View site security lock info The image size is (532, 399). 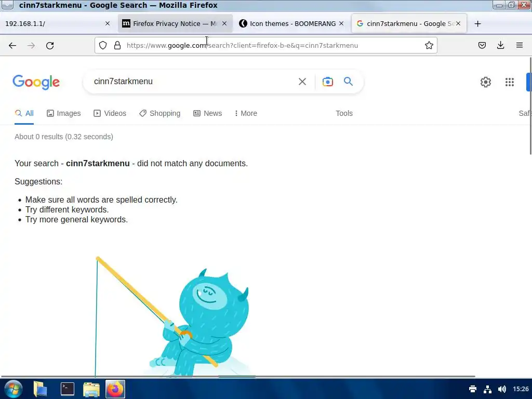[x=117, y=46]
